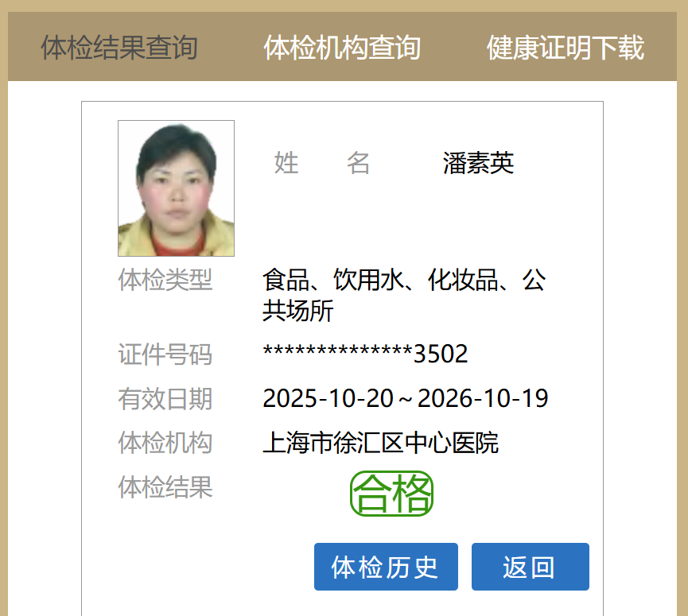The width and height of the screenshot is (688, 616).
Task: Click the 体检机构 field label
Action: coord(165,443)
